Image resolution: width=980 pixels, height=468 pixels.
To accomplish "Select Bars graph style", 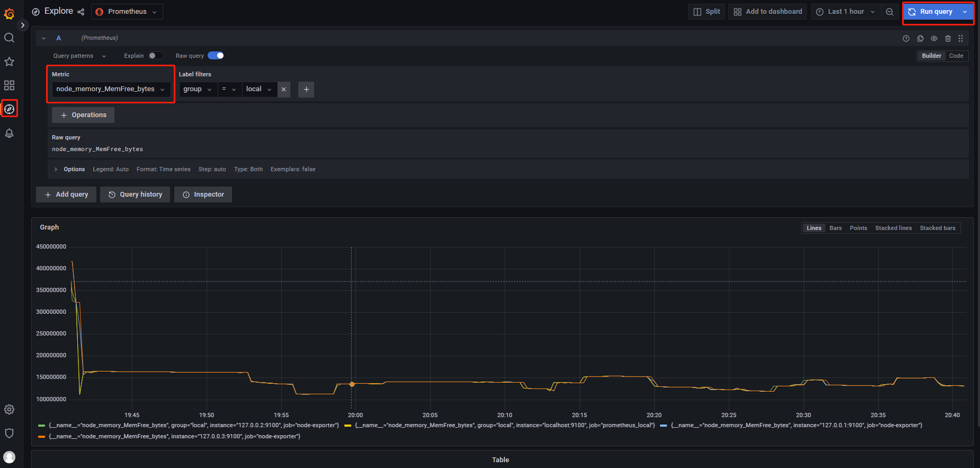I will tap(835, 228).
